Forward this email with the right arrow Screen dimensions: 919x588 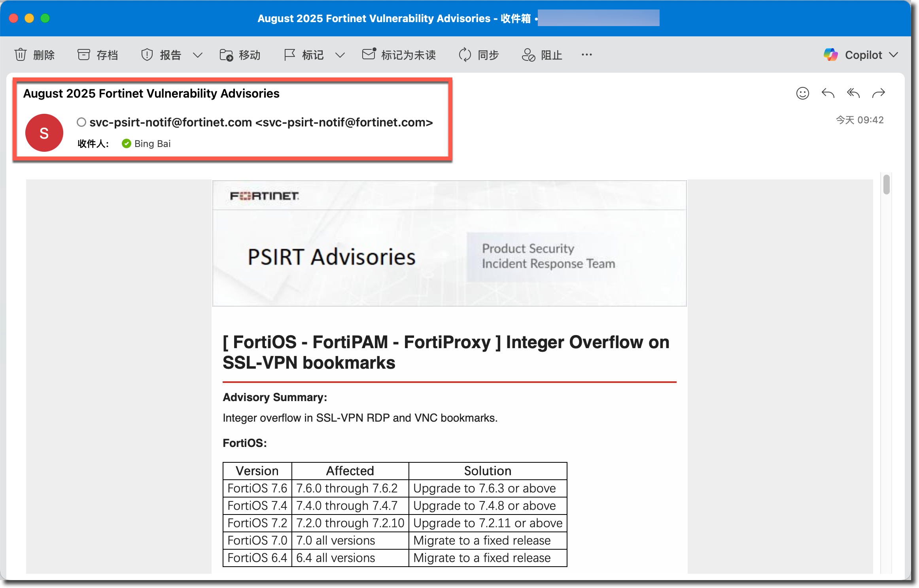point(878,93)
